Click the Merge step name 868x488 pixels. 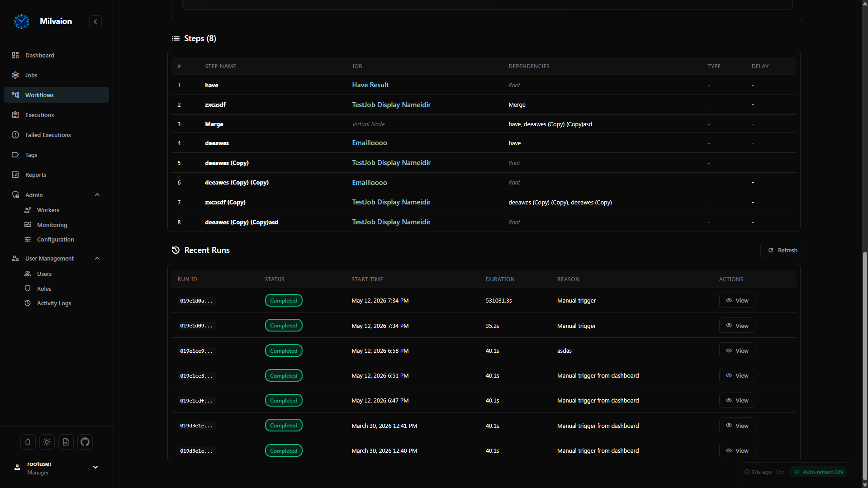point(214,124)
